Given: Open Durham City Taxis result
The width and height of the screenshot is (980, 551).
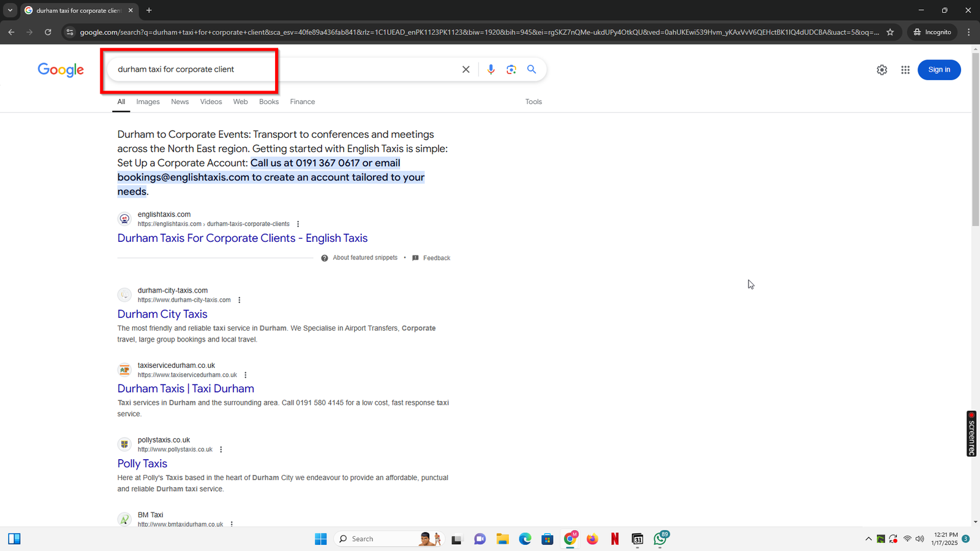Looking at the screenshot, I should click(162, 314).
